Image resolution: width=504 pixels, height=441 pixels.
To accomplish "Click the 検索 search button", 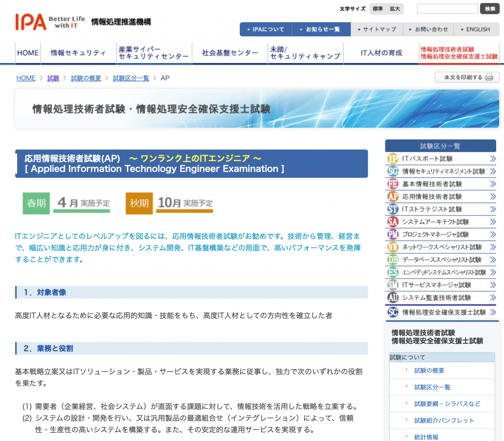I will (x=490, y=9).
